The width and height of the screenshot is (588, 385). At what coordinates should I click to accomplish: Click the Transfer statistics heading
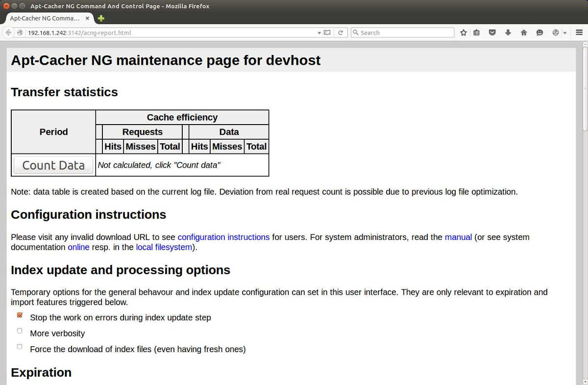pyautogui.click(x=64, y=92)
